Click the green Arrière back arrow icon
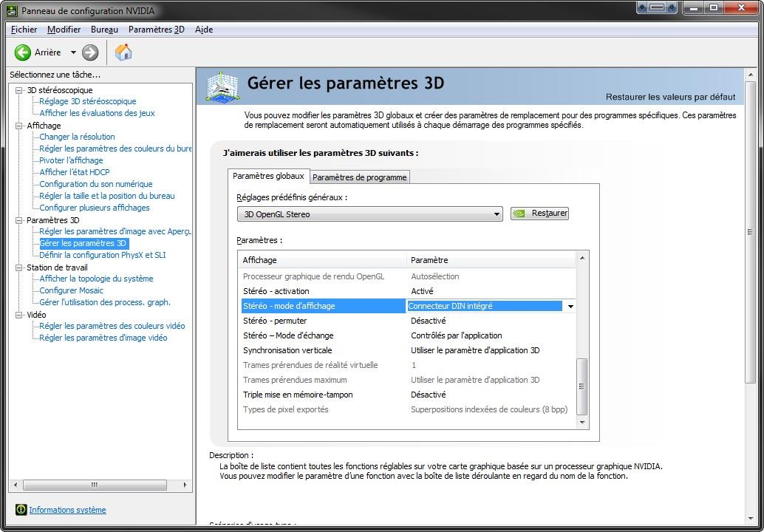 pos(23,52)
